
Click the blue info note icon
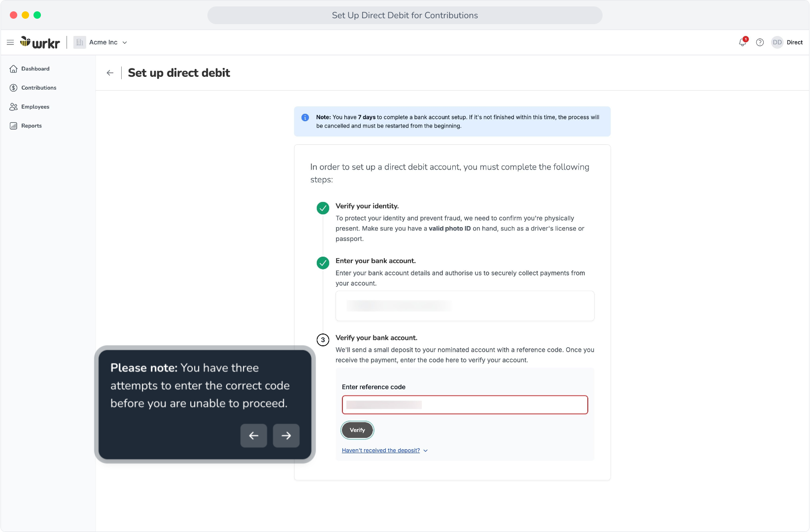point(305,117)
